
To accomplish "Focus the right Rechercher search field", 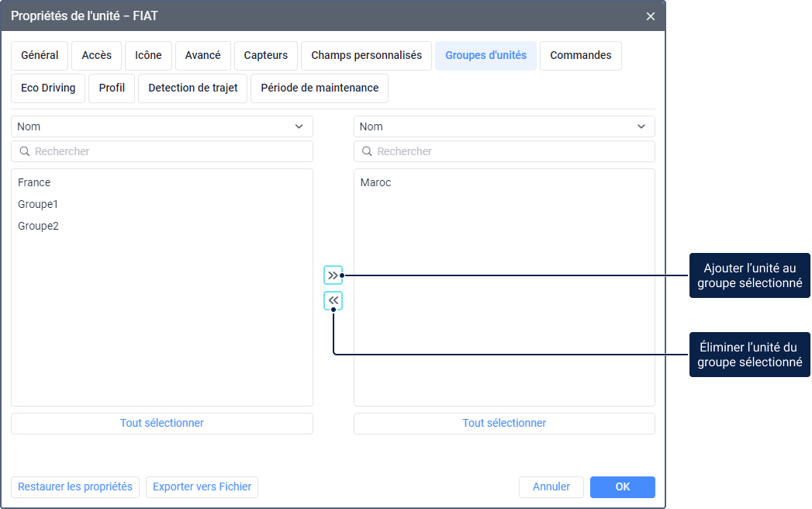I will [512, 151].
